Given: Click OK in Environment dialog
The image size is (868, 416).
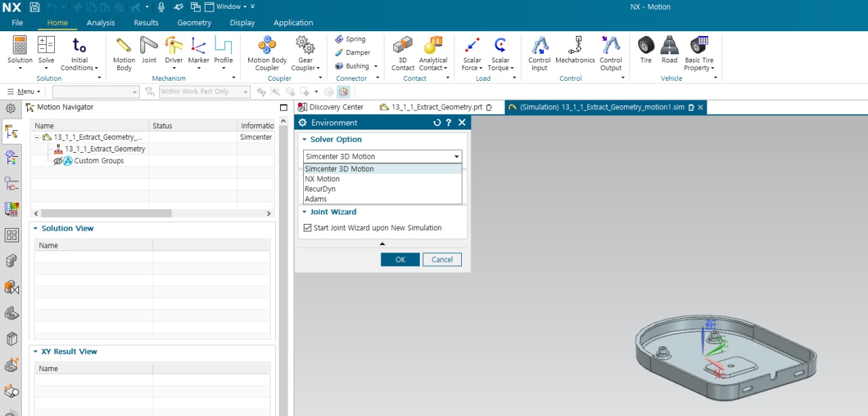Looking at the screenshot, I should click(x=400, y=259).
